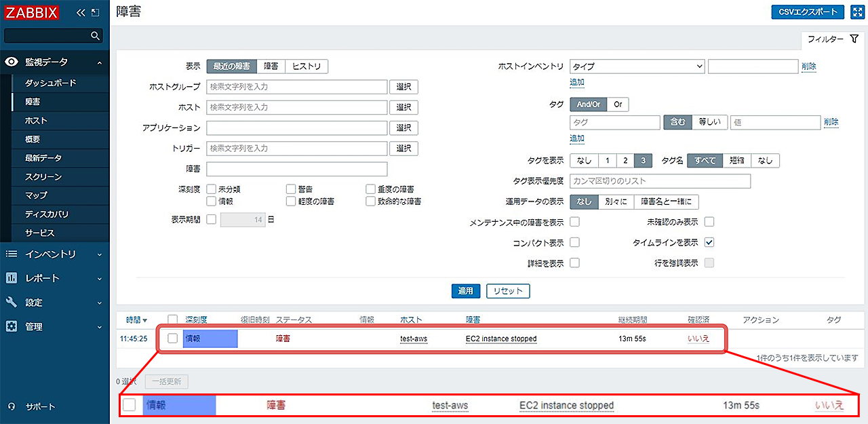Open the 設定 wrench icon section
Image resolution: width=868 pixels, height=424 pixels.
12,303
